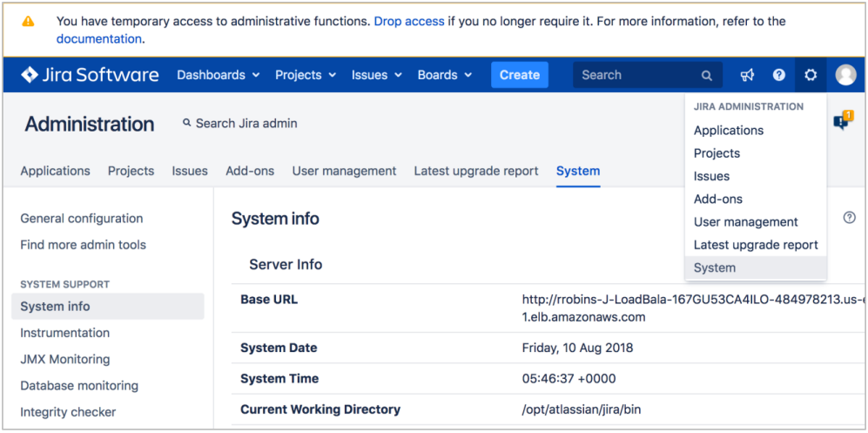Open the Latest upgrade report tab
868x433 pixels.
[x=476, y=171]
